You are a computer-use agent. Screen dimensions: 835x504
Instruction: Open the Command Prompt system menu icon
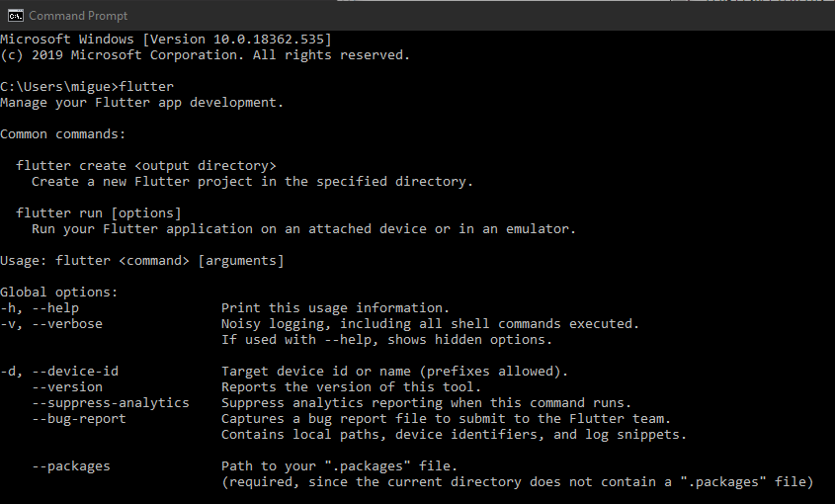16,16
